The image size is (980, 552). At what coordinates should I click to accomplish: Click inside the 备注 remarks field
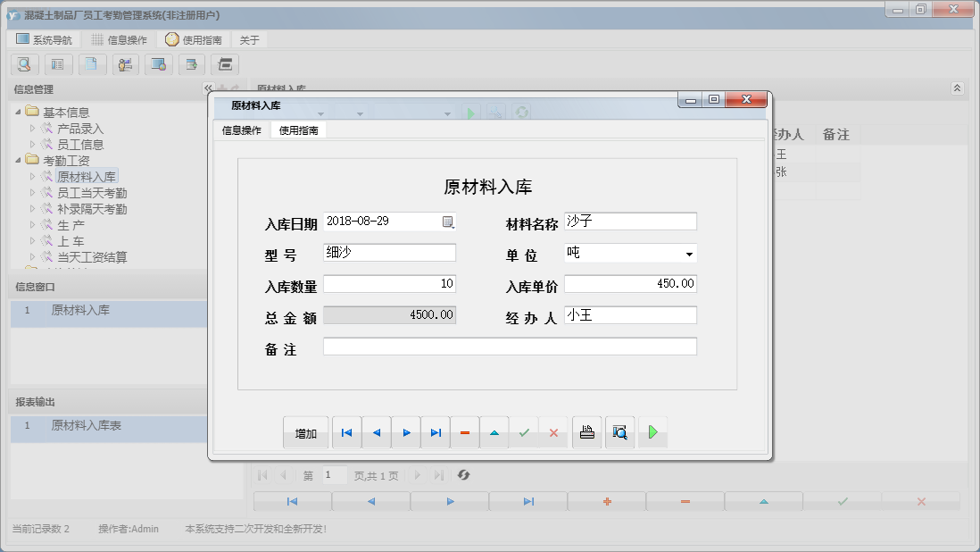click(509, 346)
